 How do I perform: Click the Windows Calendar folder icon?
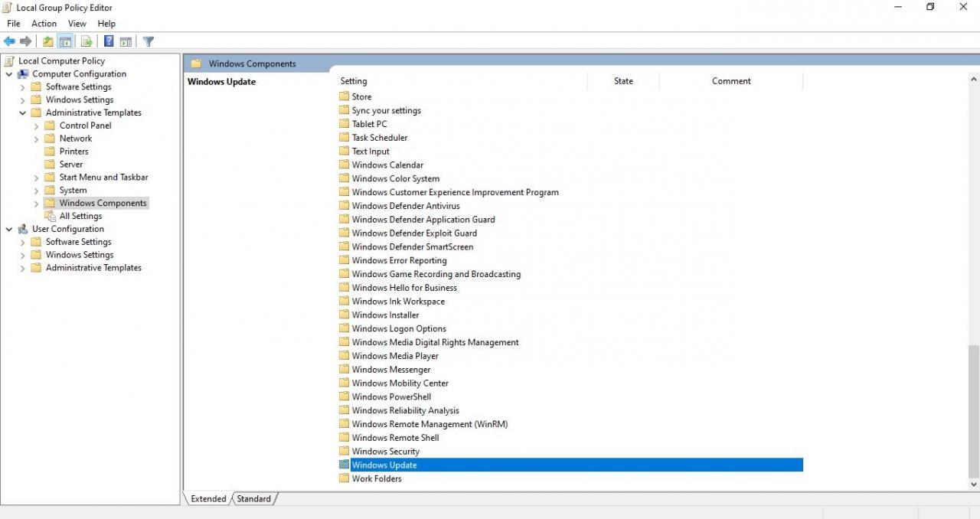(x=344, y=165)
